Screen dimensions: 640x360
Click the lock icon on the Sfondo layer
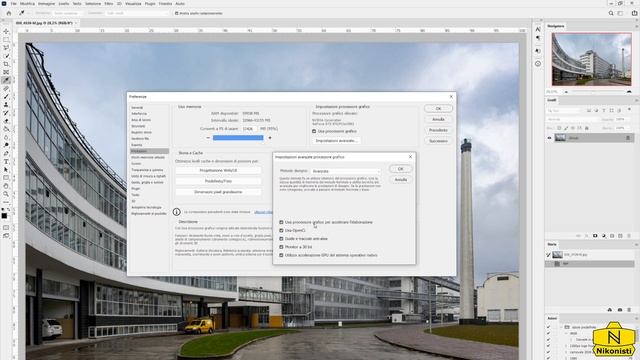click(x=628, y=138)
